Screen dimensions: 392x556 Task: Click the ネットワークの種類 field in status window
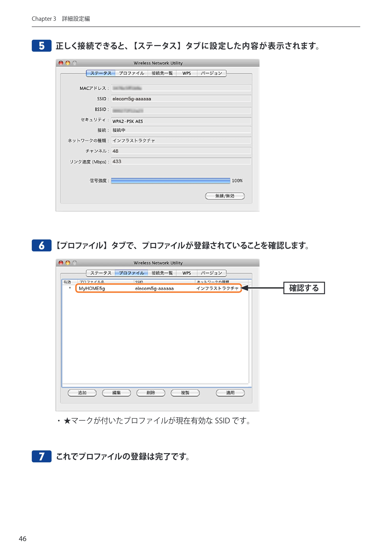point(181,140)
